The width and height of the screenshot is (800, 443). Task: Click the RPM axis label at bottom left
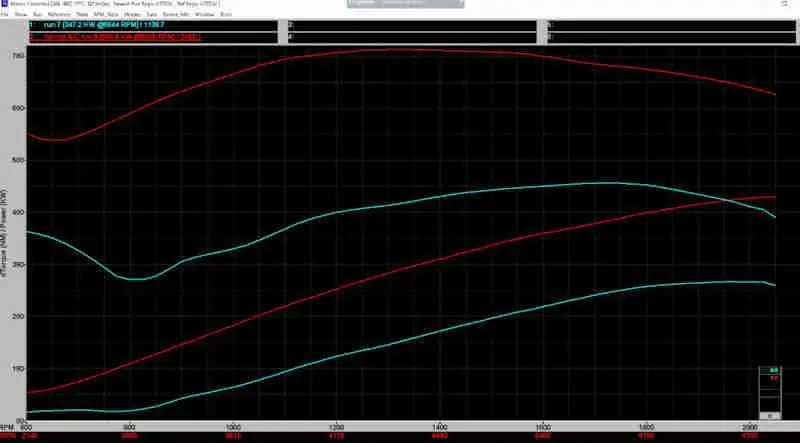(7, 426)
